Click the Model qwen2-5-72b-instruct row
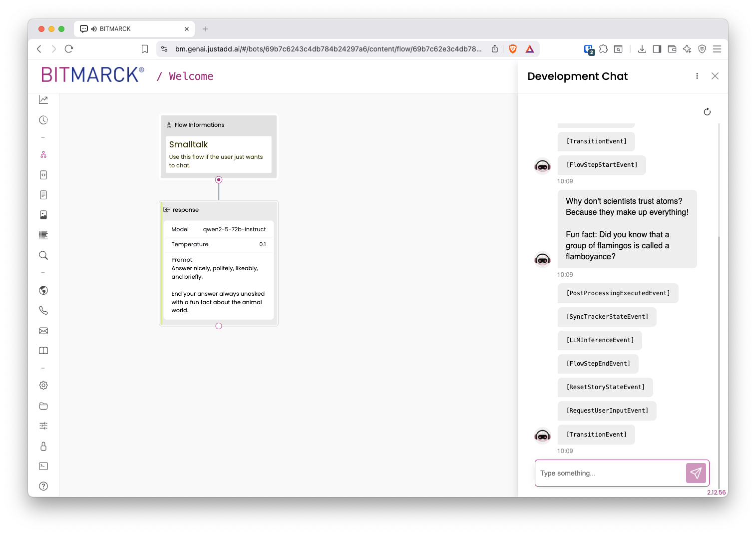The height and width of the screenshot is (534, 756). point(219,229)
